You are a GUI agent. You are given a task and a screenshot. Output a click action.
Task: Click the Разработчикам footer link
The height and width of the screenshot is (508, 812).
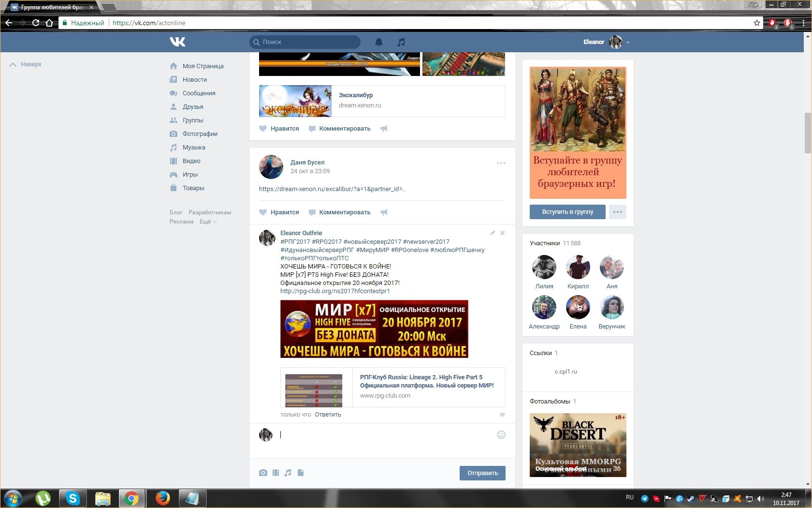[210, 212]
